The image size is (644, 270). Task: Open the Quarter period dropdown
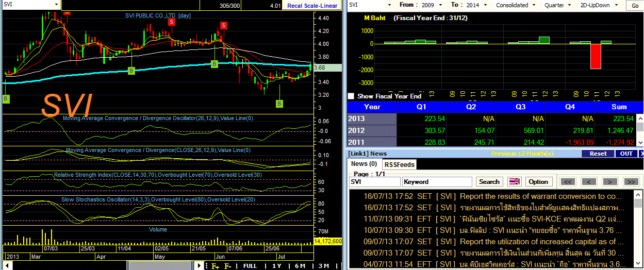tap(570, 5)
